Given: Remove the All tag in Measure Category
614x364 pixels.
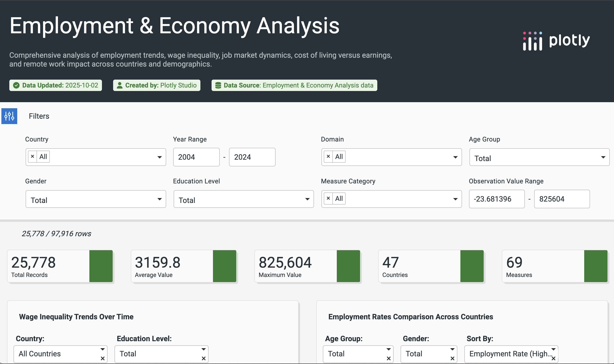Looking at the screenshot, I should tap(328, 199).
